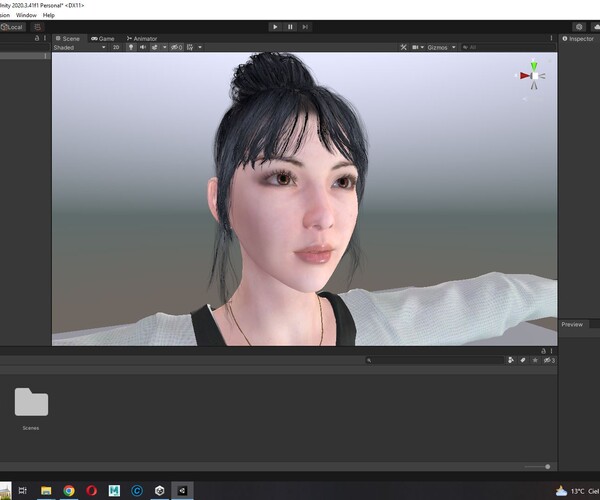600x500 pixels.
Task: Toggle scene effects (skybox, fog) icon
Action: pos(155,47)
